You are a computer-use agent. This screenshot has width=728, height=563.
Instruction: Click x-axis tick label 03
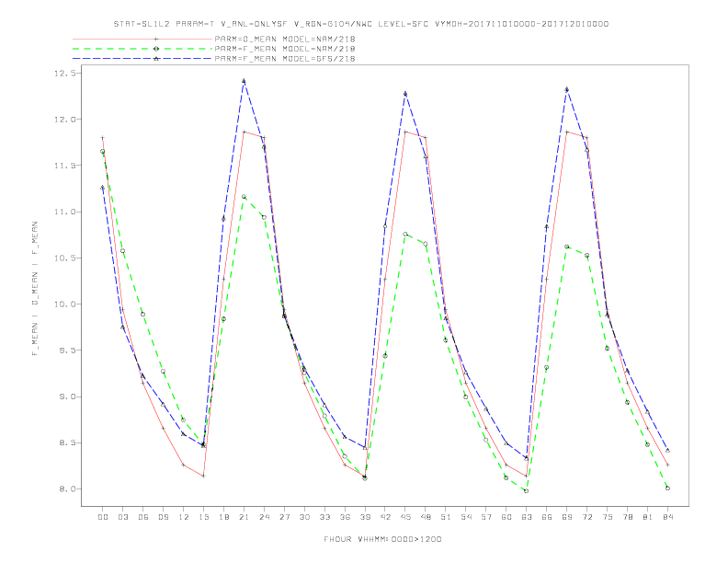click(x=122, y=517)
